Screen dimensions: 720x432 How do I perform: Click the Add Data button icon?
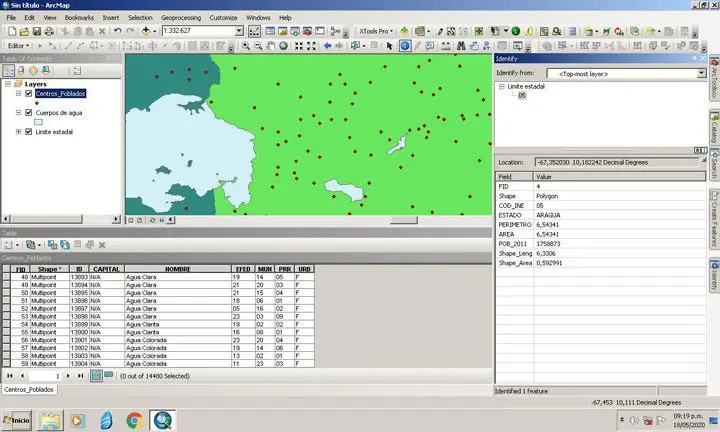(146, 32)
